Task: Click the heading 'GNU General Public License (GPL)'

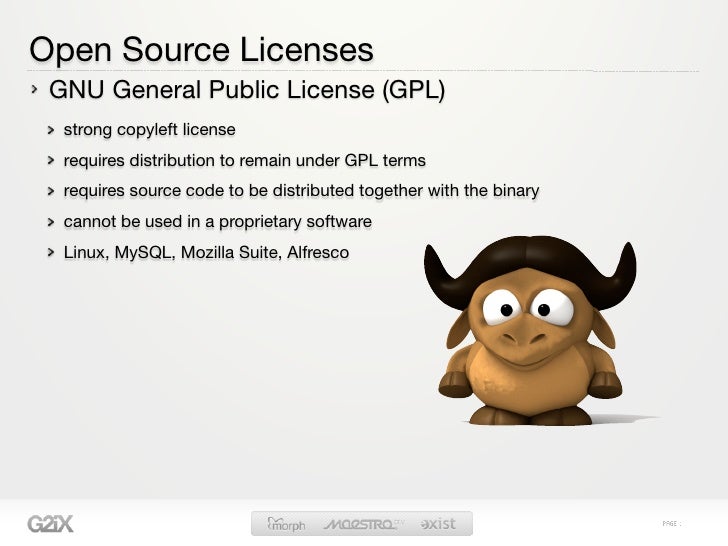Action: click(x=247, y=89)
